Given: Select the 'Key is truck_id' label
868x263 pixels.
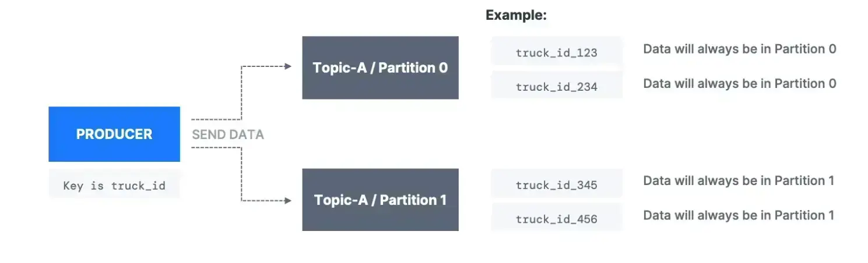Looking at the screenshot, I should [114, 186].
